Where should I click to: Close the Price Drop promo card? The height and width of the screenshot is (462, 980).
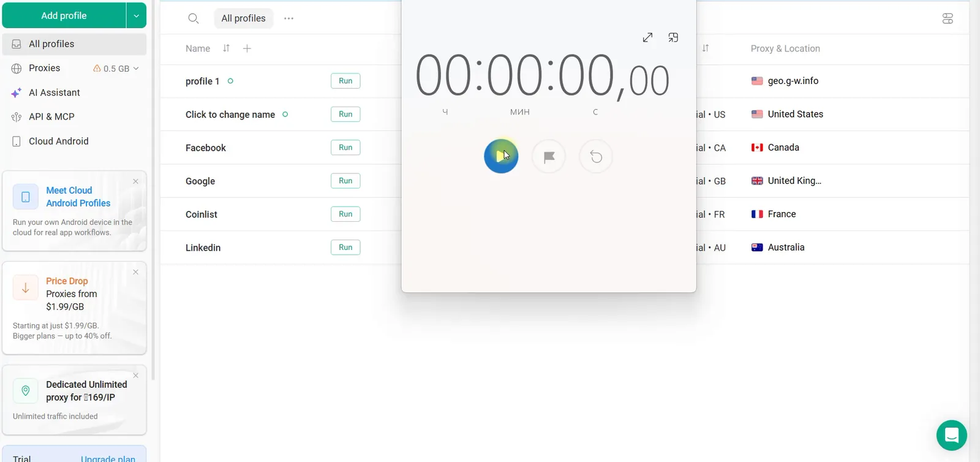[x=136, y=272]
